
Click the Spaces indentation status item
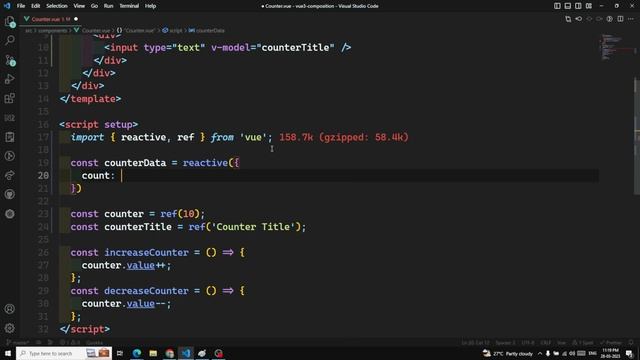coord(505,343)
